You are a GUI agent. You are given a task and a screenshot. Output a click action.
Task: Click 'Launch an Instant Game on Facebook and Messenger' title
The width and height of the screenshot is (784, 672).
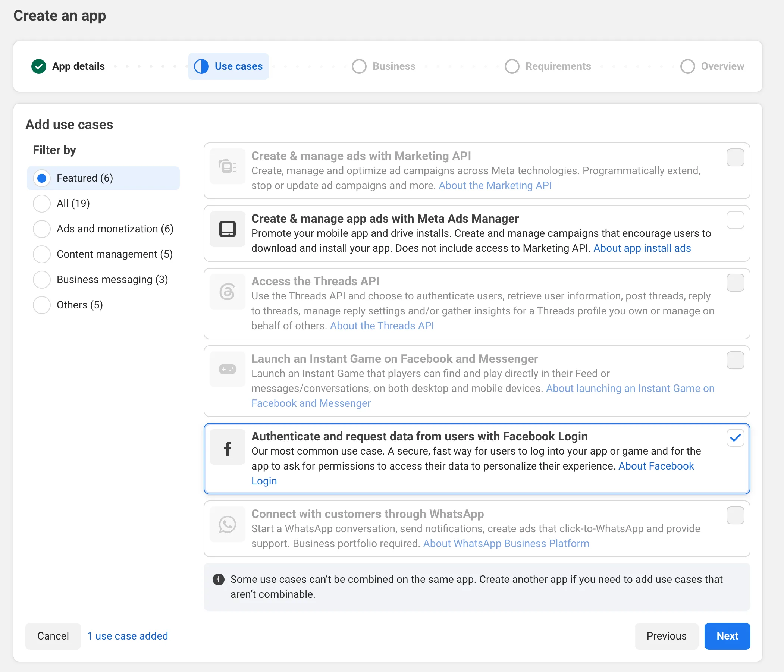click(x=395, y=359)
